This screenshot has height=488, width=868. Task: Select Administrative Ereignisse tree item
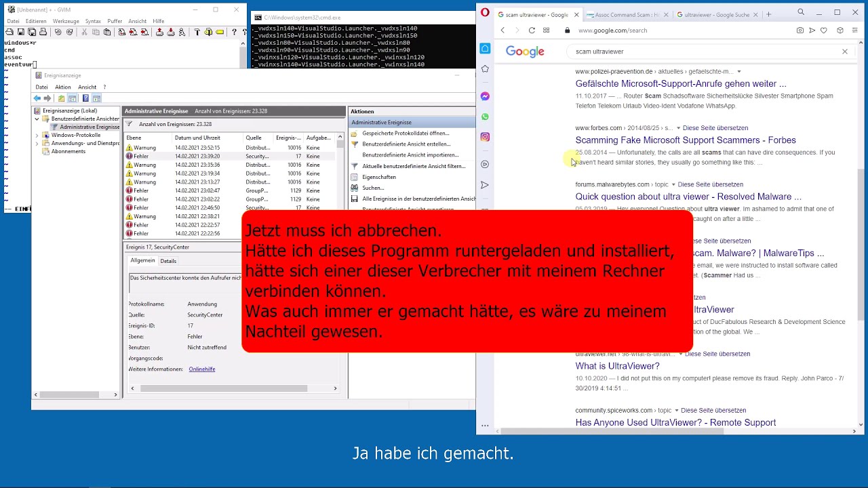(x=89, y=127)
